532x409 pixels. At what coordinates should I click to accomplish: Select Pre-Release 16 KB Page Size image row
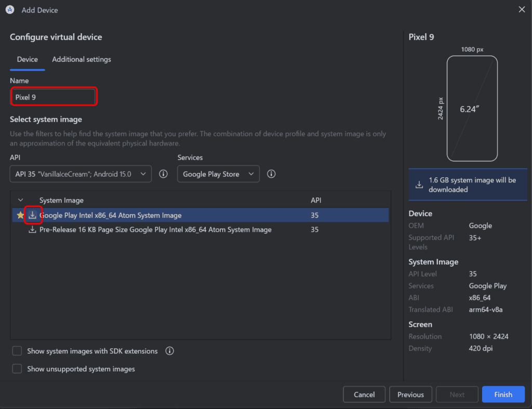[x=201, y=230]
